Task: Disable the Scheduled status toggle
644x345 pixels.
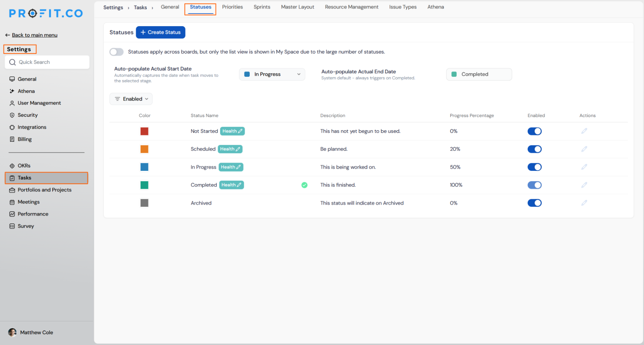Action: click(534, 149)
